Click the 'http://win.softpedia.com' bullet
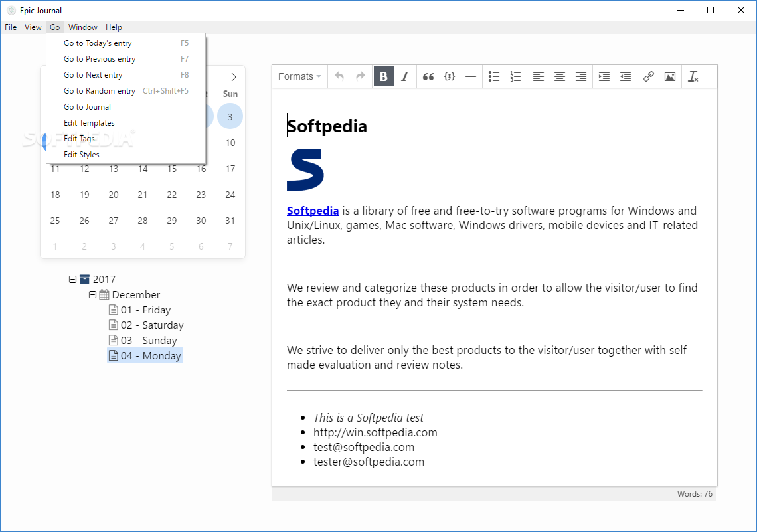This screenshot has height=532, width=757. click(375, 432)
